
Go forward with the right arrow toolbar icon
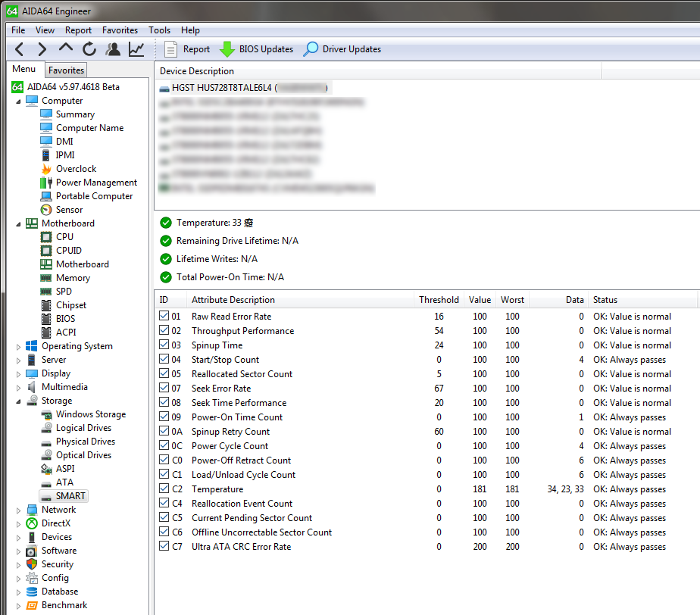[x=42, y=49]
